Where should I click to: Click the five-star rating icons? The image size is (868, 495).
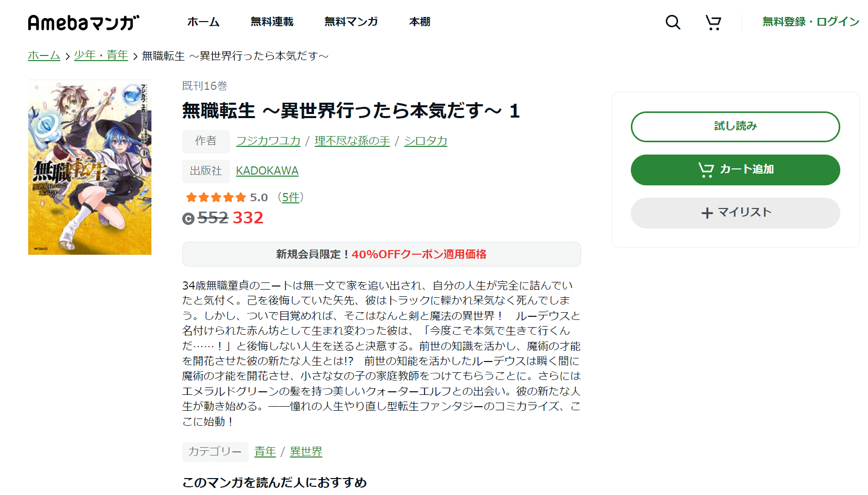(x=216, y=198)
